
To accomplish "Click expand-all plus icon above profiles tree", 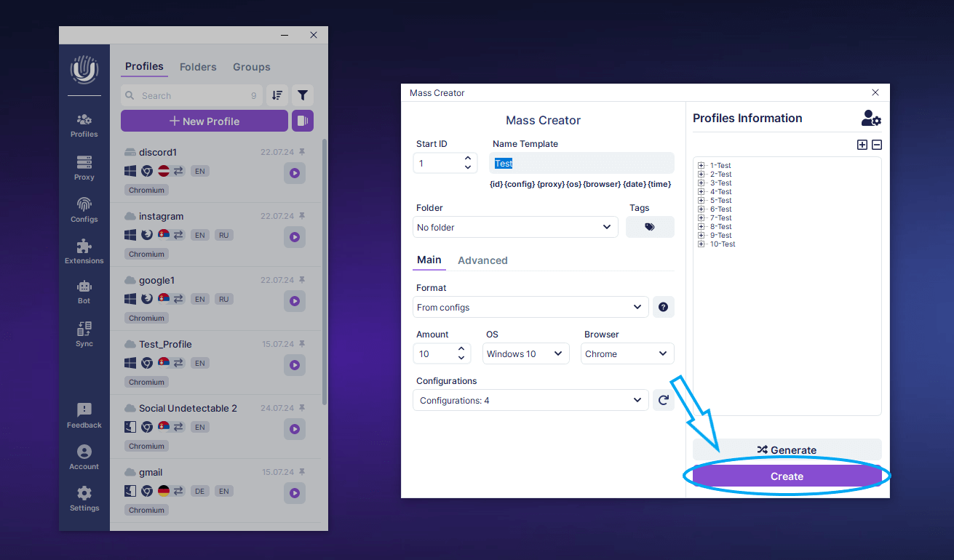I will [862, 145].
